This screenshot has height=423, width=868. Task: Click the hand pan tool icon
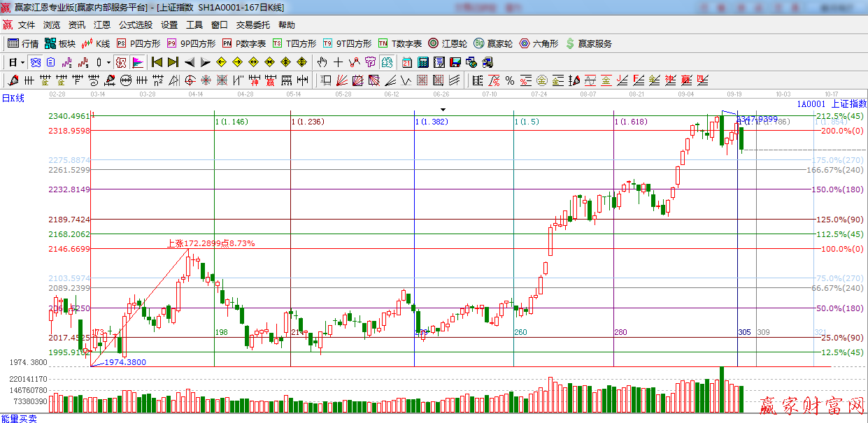point(322,62)
